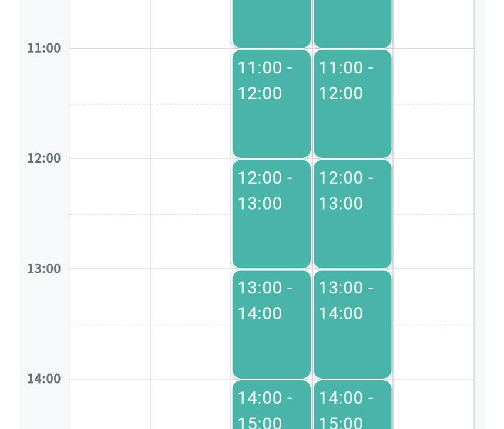Screen dimensions: 504x429
Task: Click the empty 13:30 cell in the last day column
Action: 434,352
